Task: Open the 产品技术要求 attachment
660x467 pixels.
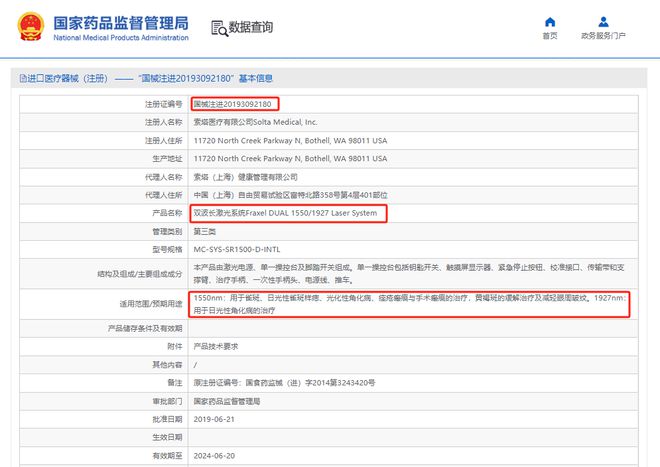Action: 216,347
